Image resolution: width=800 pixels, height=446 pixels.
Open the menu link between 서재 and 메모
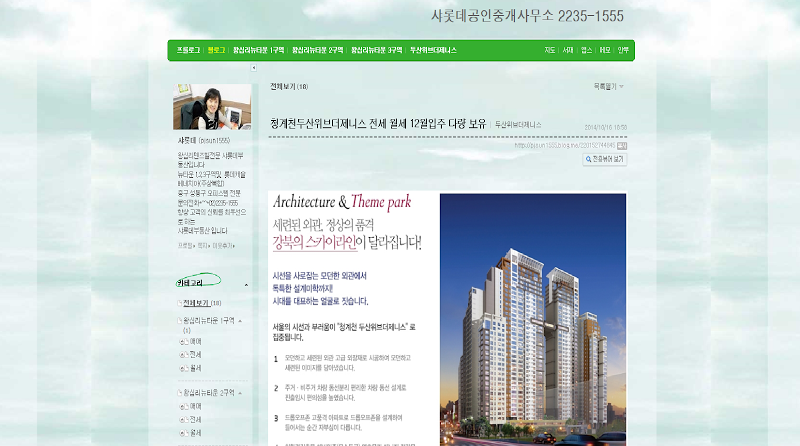point(586,50)
